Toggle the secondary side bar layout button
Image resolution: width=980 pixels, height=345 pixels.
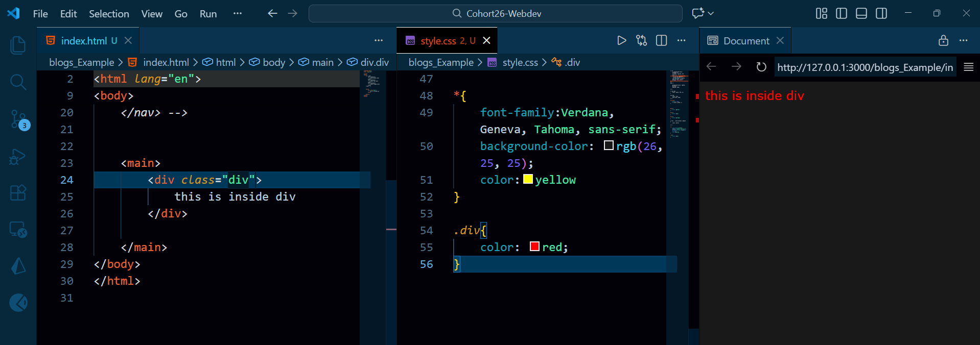tap(881, 14)
